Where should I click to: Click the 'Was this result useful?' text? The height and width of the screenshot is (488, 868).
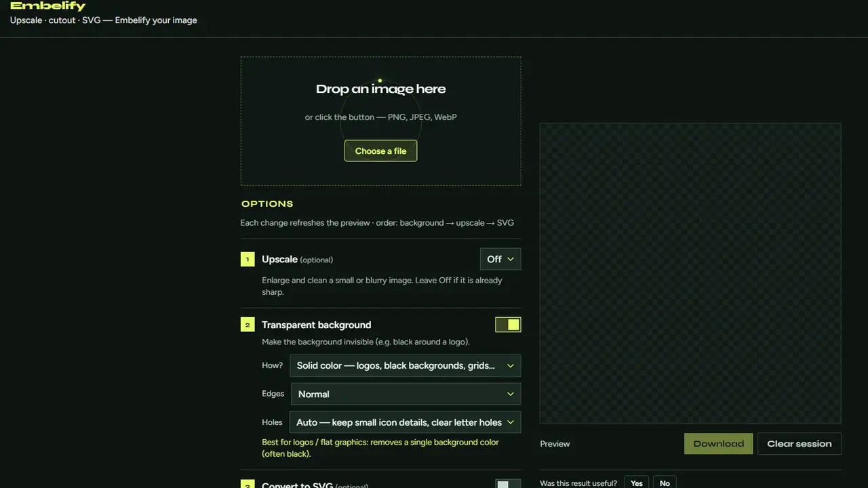point(578,483)
